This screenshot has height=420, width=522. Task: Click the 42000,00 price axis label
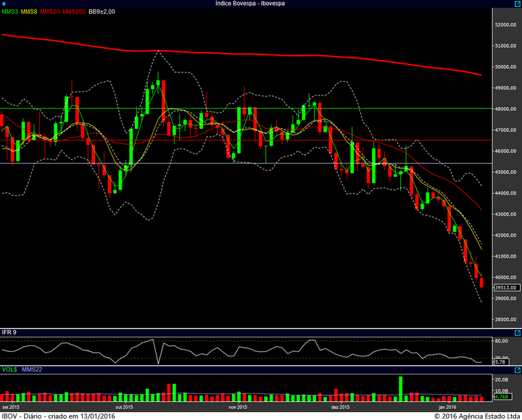coord(506,235)
